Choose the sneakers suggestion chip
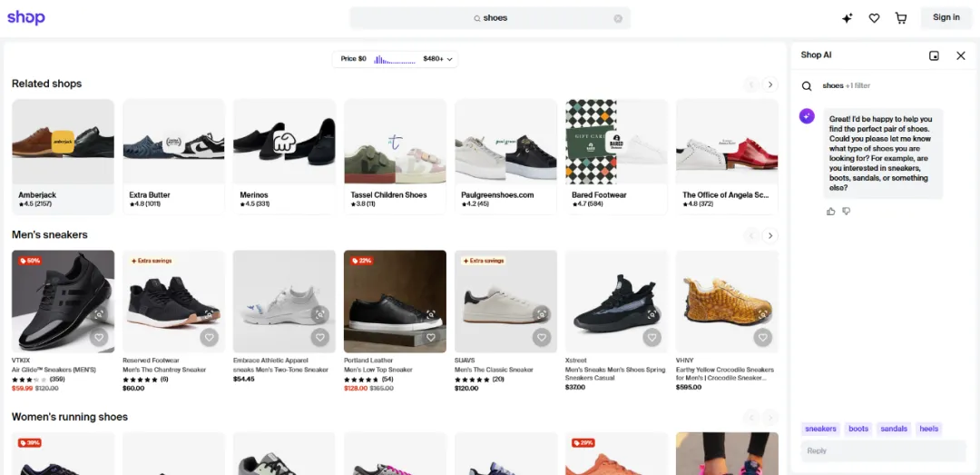 click(820, 429)
